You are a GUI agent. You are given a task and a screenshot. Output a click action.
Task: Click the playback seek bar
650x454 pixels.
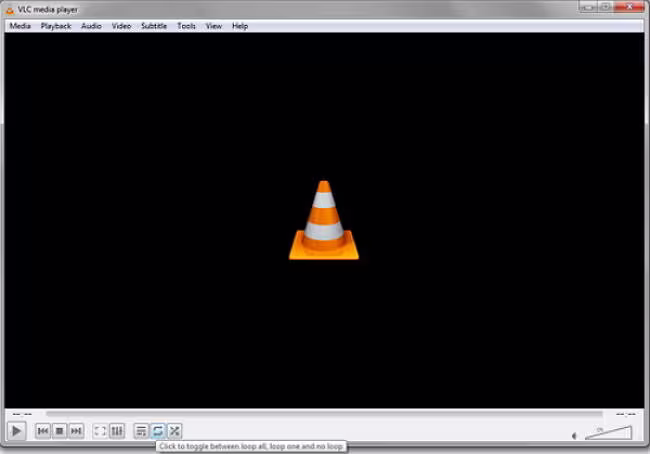324,414
